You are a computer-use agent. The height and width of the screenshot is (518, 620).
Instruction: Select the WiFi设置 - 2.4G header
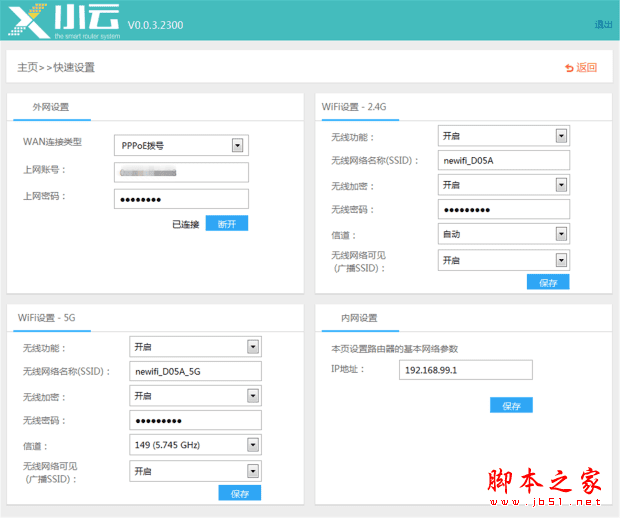click(x=354, y=107)
